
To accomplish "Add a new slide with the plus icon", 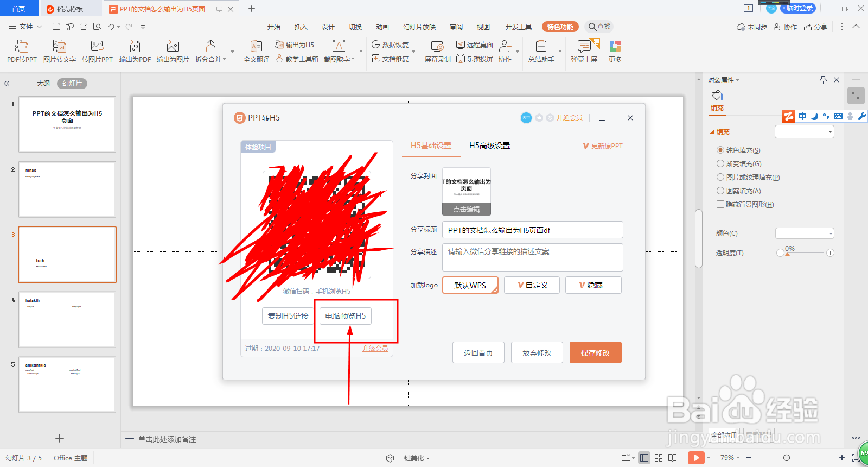I will [60, 438].
